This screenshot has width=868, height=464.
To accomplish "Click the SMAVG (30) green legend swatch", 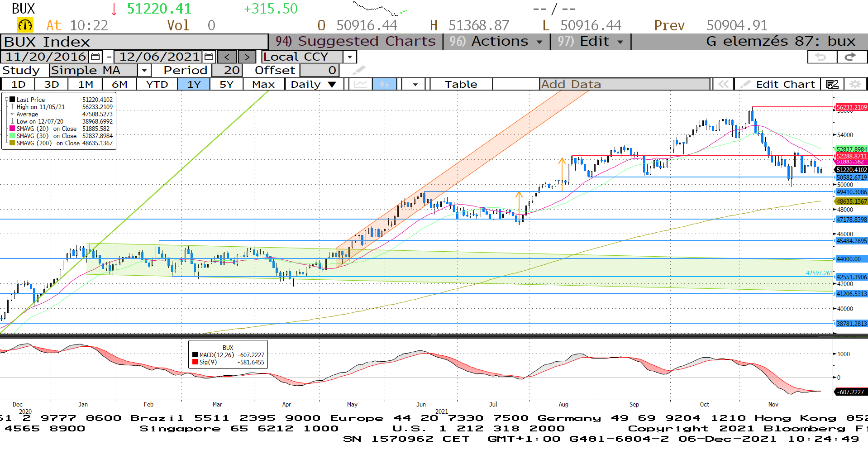I will pos(12,136).
